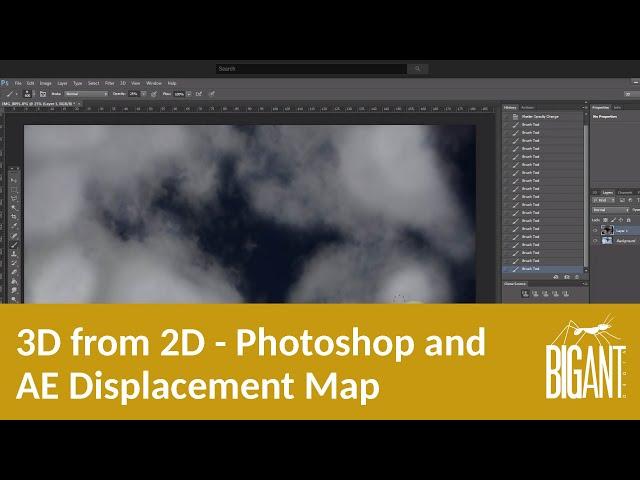Filter layers by pixel layer icon
The image size is (640, 480).
(622, 200)
